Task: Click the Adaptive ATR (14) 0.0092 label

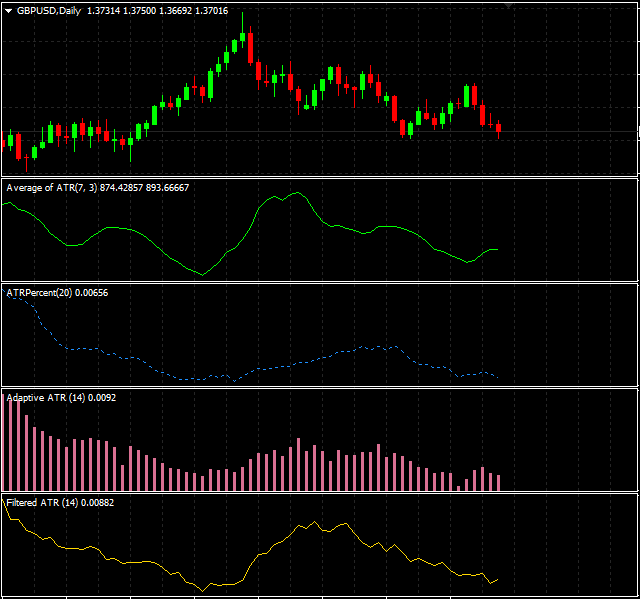Action: coord(61,398)
